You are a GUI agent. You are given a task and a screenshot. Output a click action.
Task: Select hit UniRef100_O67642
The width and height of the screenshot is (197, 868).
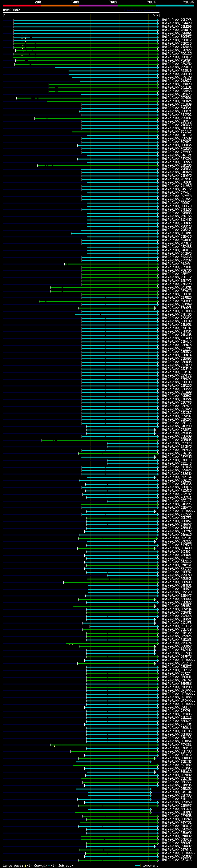click(x=176, y=850)
